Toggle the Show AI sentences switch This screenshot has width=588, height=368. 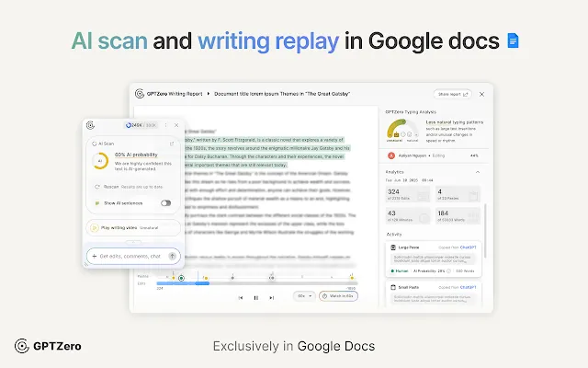165,203
